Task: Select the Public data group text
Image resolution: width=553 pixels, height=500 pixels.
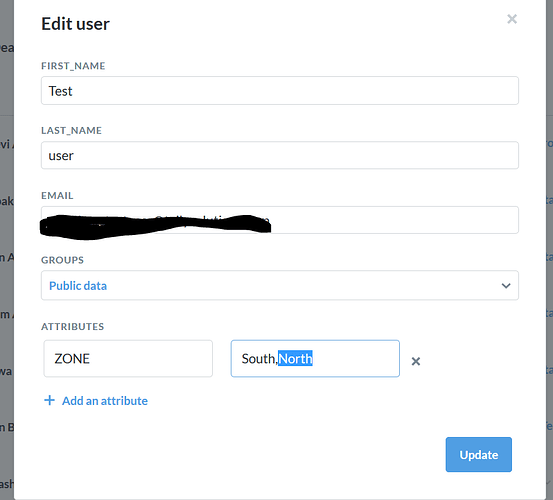Action: pos(78,286)
